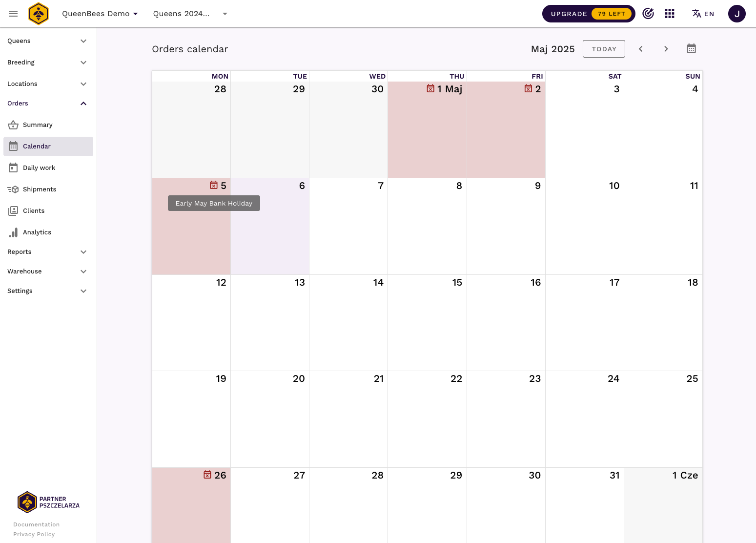Open the apps grid icon
This screenshot has width=756, height=543.
670,14
